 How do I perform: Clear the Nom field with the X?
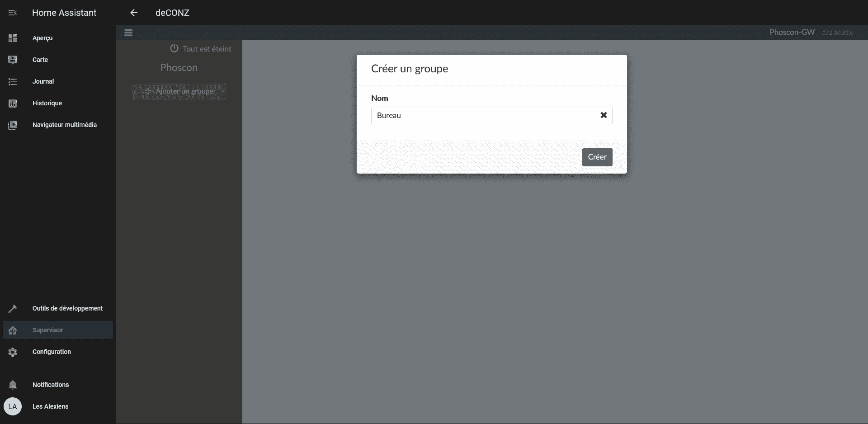coord(604,115)
